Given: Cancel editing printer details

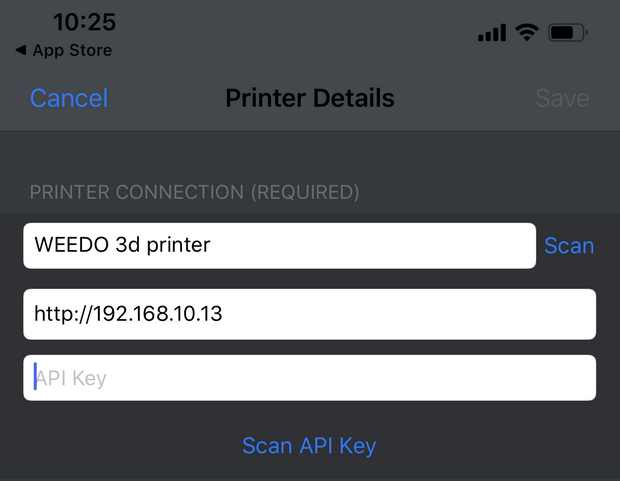Looking at the screenshot, I should (x=69, y=98).
